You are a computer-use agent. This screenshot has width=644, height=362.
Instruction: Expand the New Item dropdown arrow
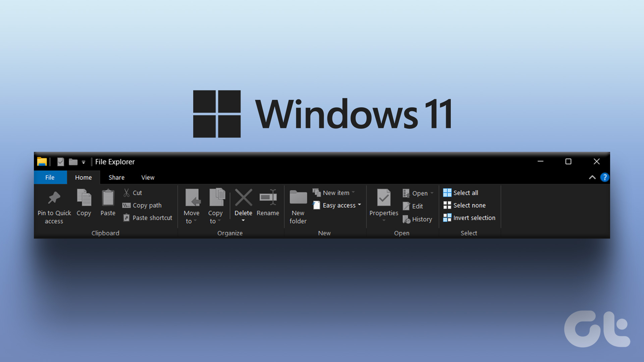point(354,192)
